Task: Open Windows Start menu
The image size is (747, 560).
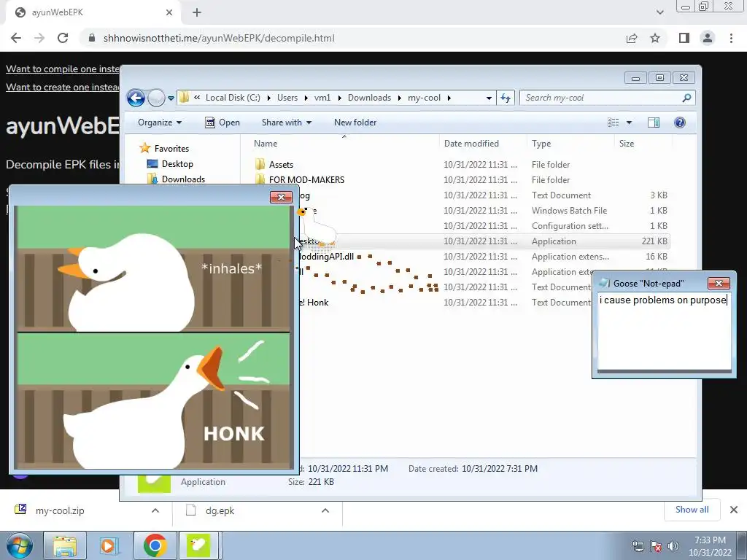Action: (x=20, y=545)
